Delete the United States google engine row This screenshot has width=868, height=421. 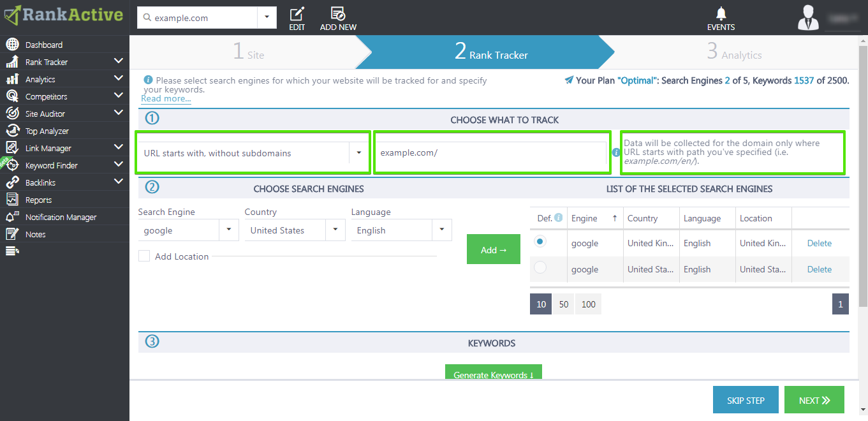click(x=819, y=269)
